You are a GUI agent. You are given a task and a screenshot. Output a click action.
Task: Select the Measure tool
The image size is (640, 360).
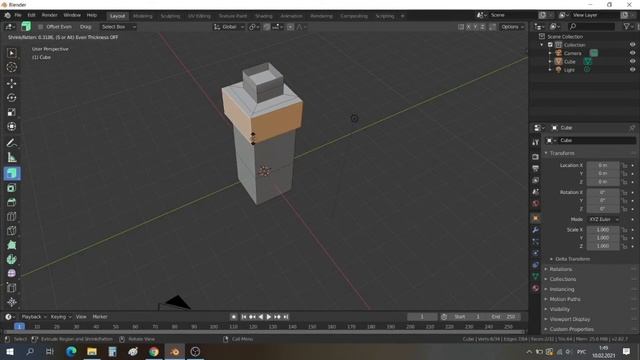coord(11,157)
